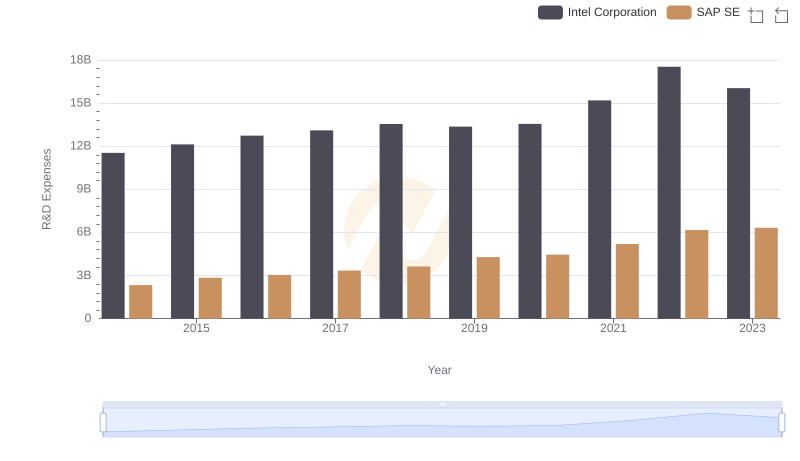This screenshot has width=800, height=461.
Task: Toggle the SAP SE legend series
Action: (x=703, y=12)
